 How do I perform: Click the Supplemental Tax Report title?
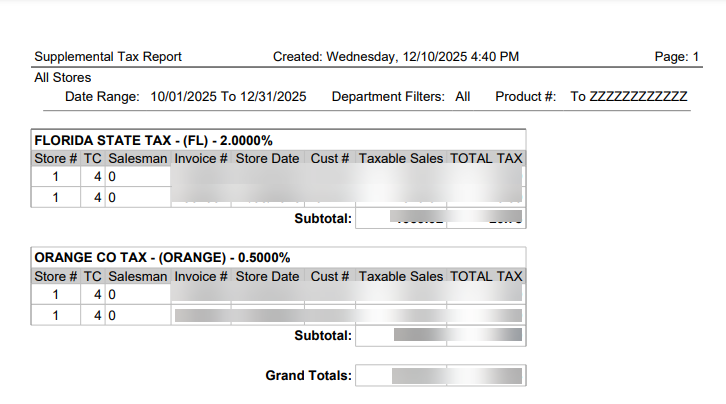click(x=108, y=57)
